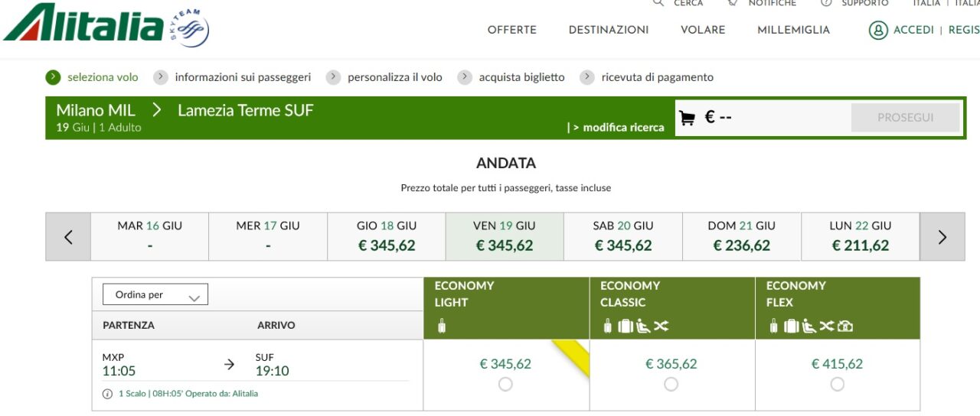Select the Economy Light €345,62 fare
Image resolution: width=980 pixels, height=416 pixels.
pos(505,385)
